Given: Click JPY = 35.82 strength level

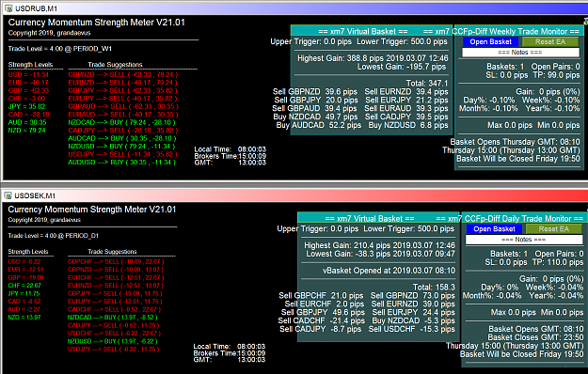Looking at the screenshot, I should pyautogui.click(x=26, y=106).
